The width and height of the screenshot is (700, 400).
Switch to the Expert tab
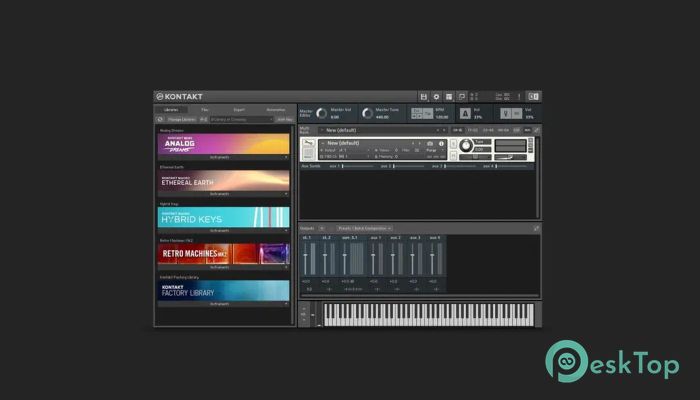pos(239,109)
